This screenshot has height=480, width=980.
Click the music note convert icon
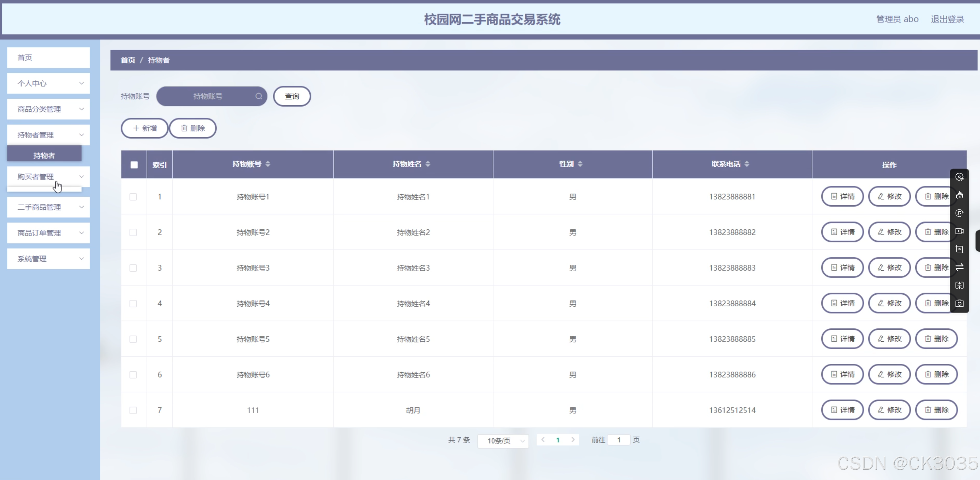point(959,213)
